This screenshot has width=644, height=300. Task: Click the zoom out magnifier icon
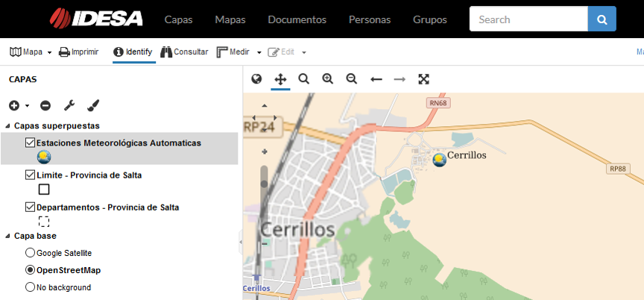[352, 79]
